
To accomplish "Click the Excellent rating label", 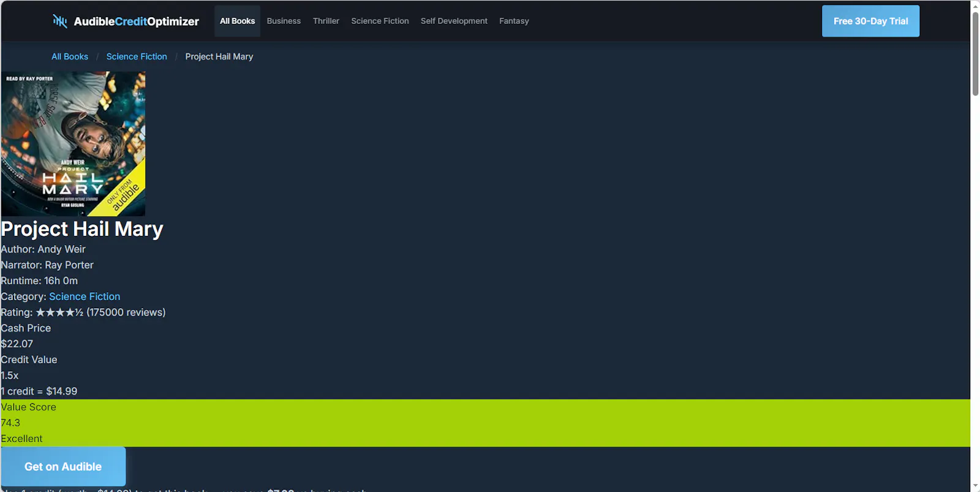I will [x=21, y=439].
